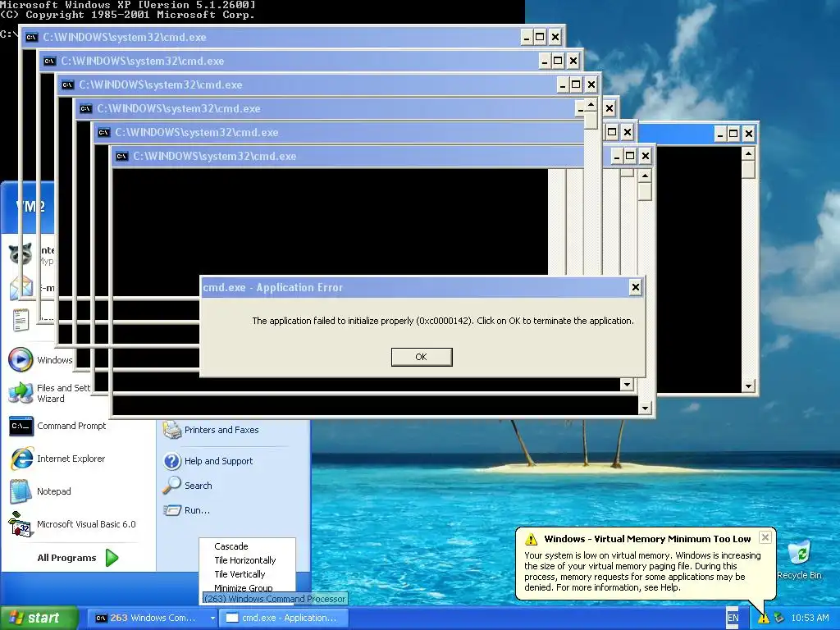The image size is (840, 630).
Task: Open the 263 Windows Command Processor taskbar group
Action: [152, 618]
